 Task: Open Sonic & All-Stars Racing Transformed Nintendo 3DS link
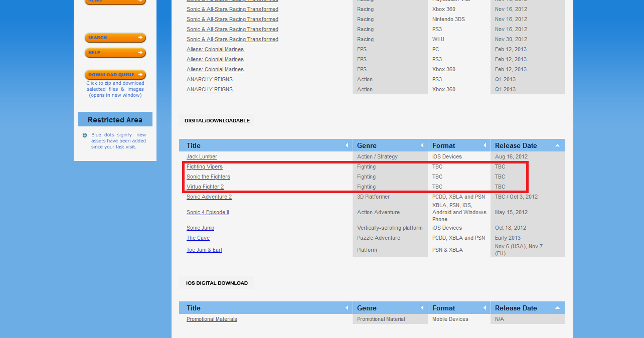232,19
